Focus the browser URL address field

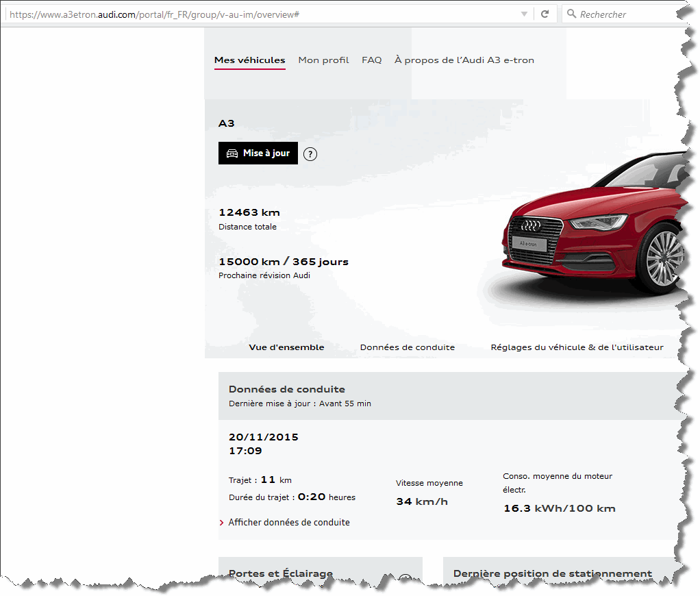[260, 14]
